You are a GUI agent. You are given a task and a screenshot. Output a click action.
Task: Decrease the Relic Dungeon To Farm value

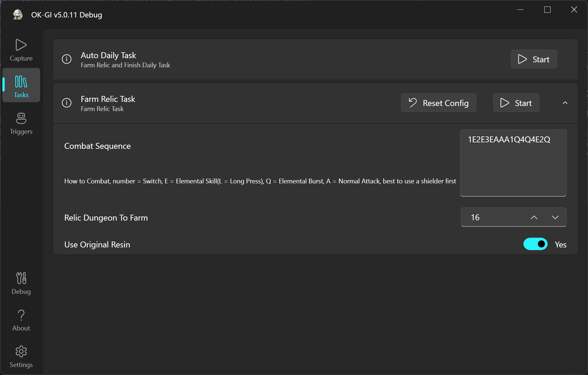pos(555,217)
